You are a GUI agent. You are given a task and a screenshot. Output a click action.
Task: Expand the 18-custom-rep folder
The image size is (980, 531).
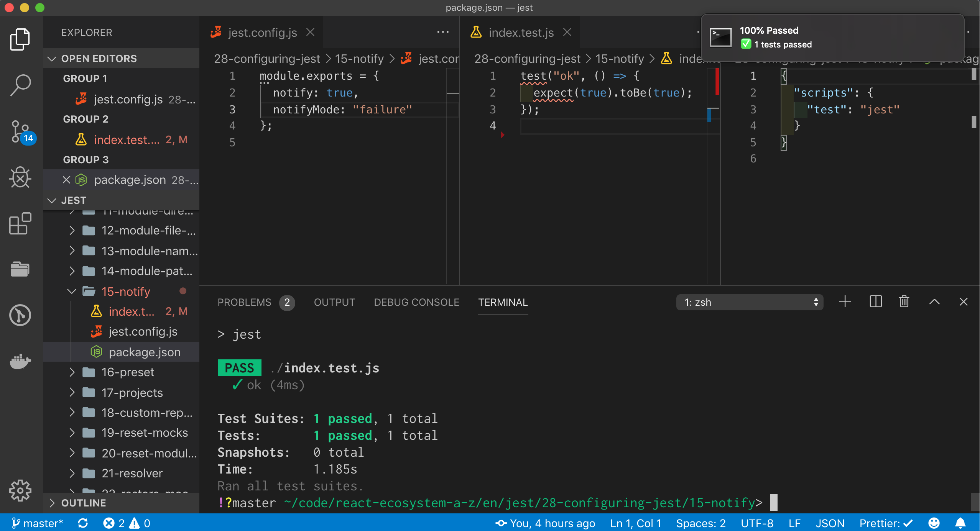click(x=121, y=413)
